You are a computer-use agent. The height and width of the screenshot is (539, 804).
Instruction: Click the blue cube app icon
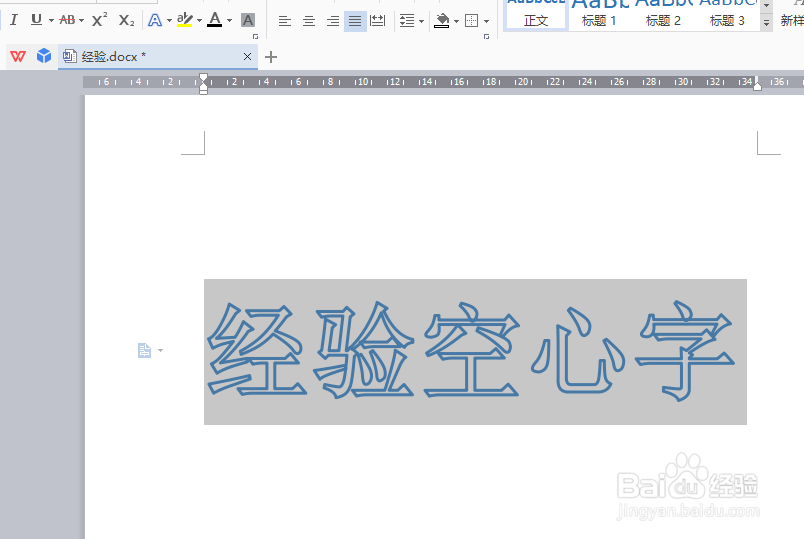pyautogui.click(x=44, y=56)
